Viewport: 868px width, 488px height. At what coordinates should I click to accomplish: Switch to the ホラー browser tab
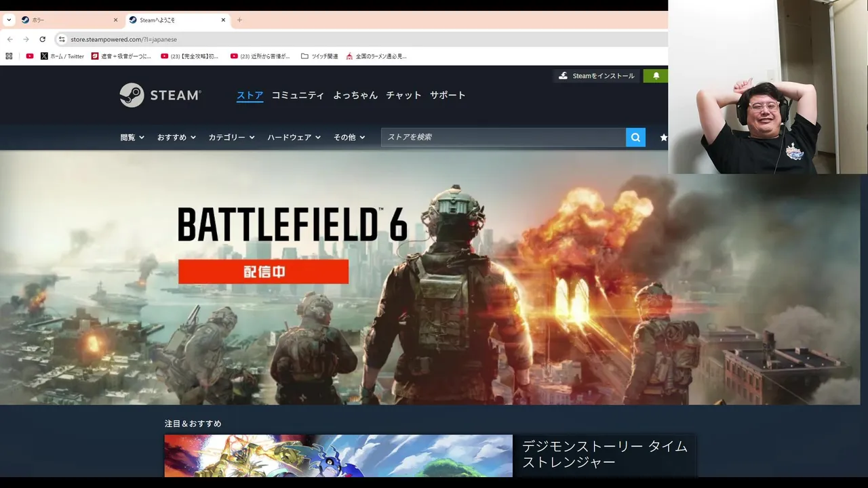[x=69, y=20]
